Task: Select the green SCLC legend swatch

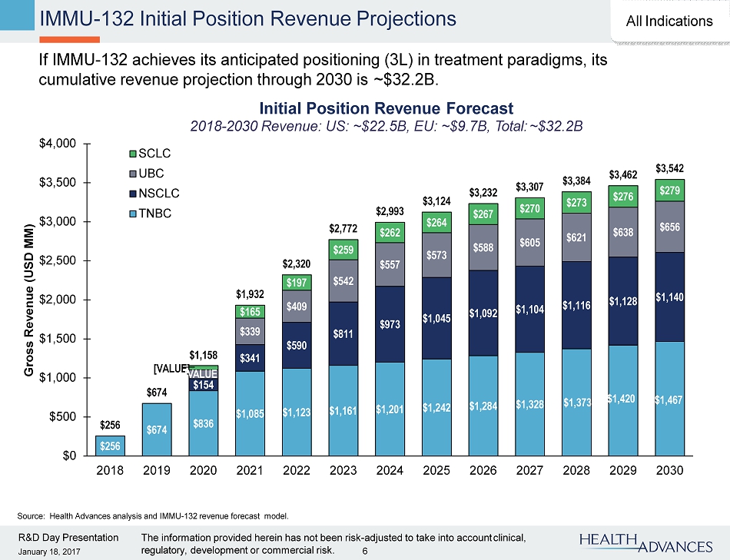Action: tap(131, 154)
